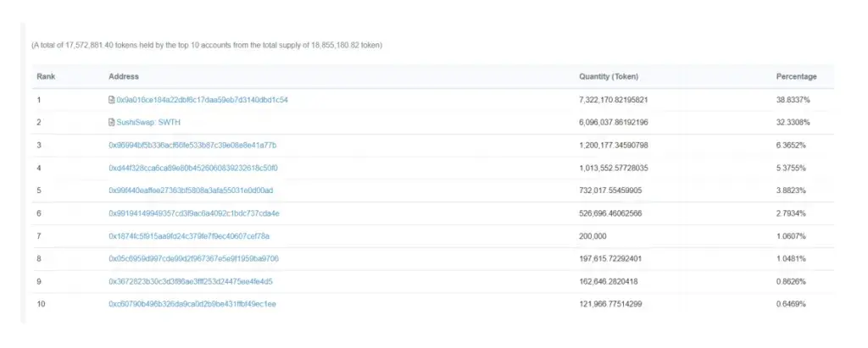Click the top 10 accounts total supply summary

207,46
